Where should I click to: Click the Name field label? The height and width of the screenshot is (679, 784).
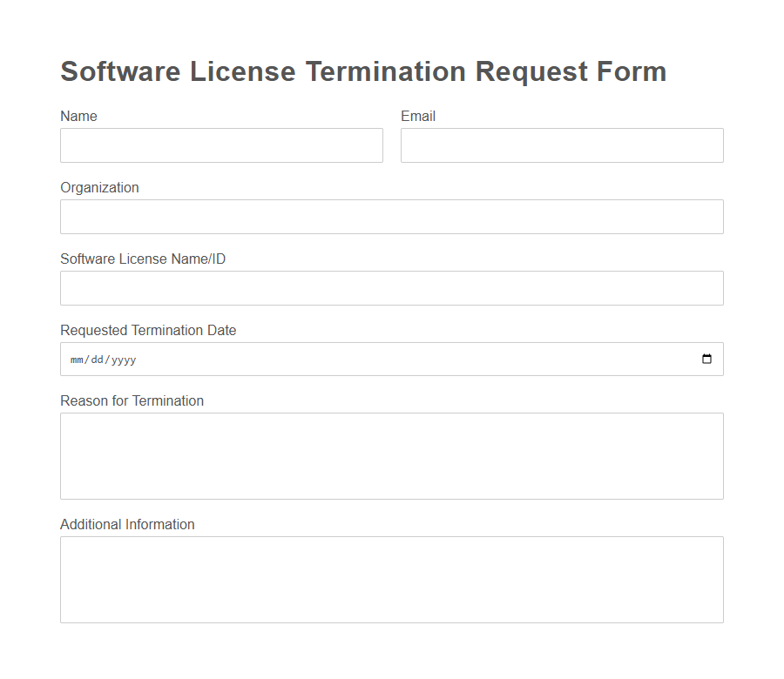coord(78,116)
